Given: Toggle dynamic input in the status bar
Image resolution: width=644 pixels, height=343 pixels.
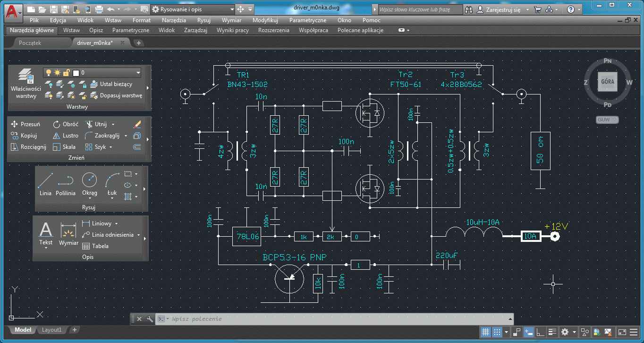Looking at the screenshot, I should pyautogui.click(x=529, y=332).
